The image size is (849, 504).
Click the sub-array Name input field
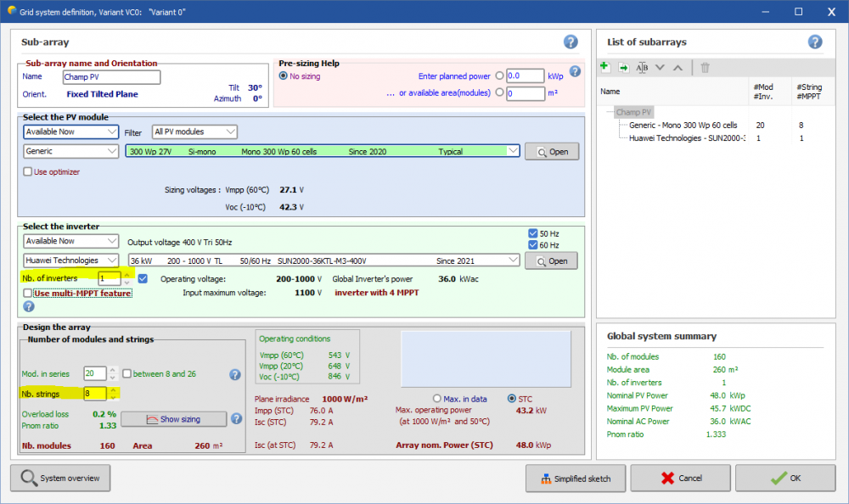(x=110, y=77)
